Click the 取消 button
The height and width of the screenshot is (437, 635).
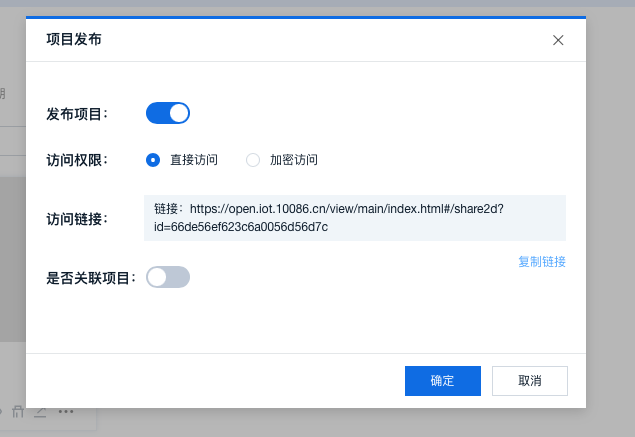coord(530,381)
